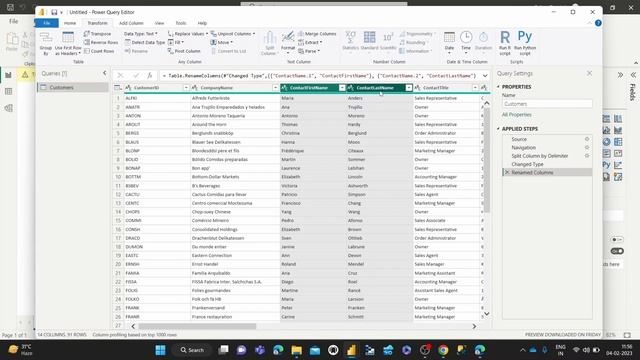Switch to the Add Column tab
640x360 pixels.
tap(131, 23)
